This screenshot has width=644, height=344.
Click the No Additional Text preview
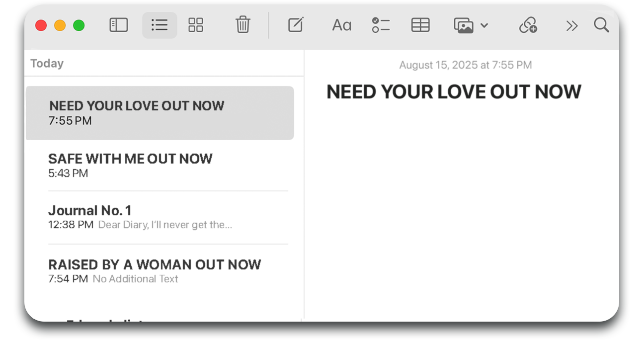pos(135,279)
